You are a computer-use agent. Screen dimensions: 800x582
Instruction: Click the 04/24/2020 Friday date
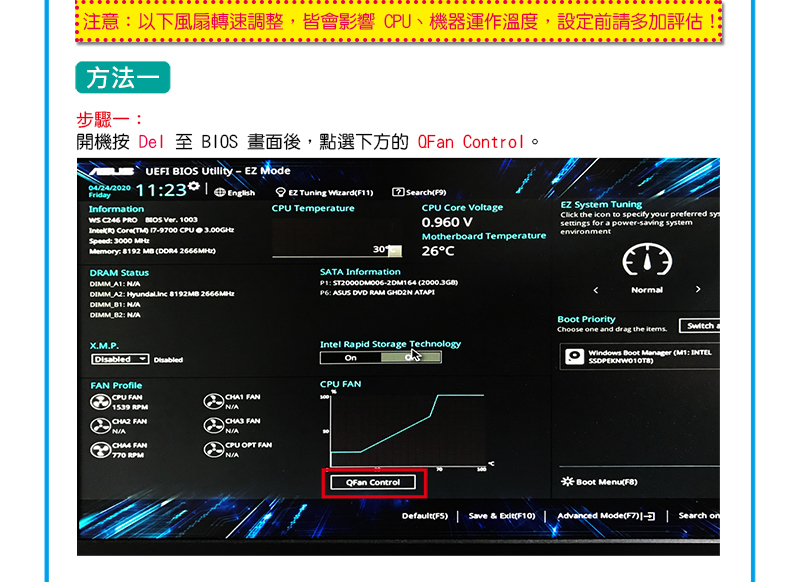click(110, 191)
